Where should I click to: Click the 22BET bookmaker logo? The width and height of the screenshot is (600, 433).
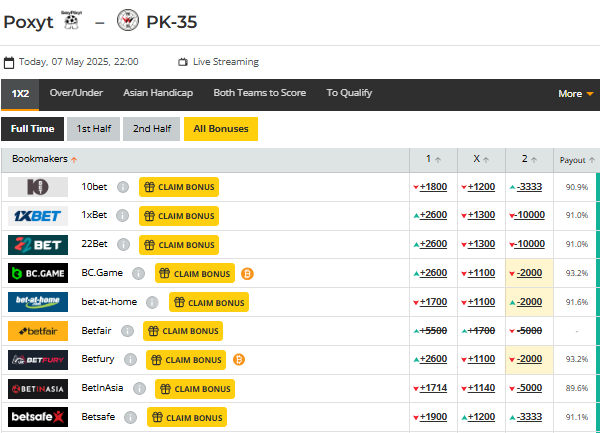(38, 245)
